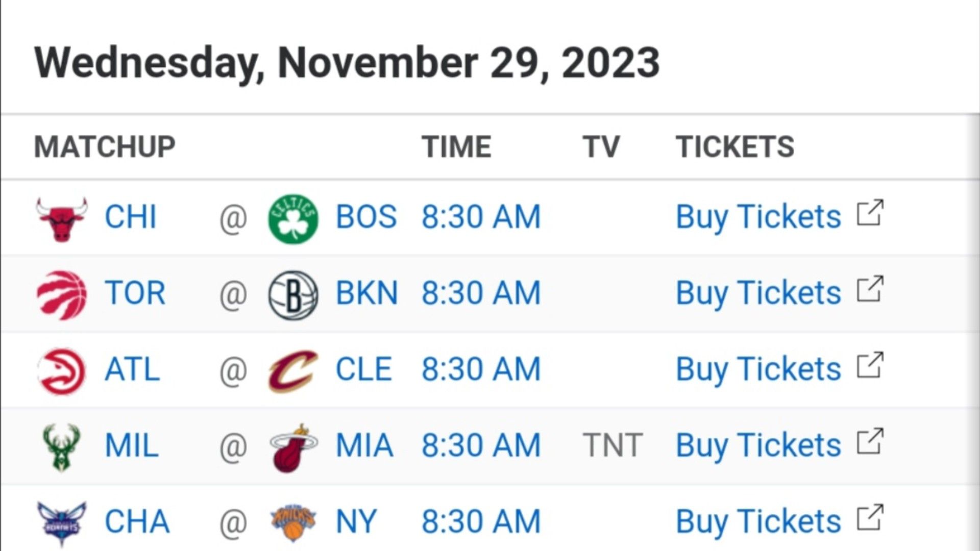Open the CHI team link
This screenshot has height=551, width=980.
tap(130, 217)
